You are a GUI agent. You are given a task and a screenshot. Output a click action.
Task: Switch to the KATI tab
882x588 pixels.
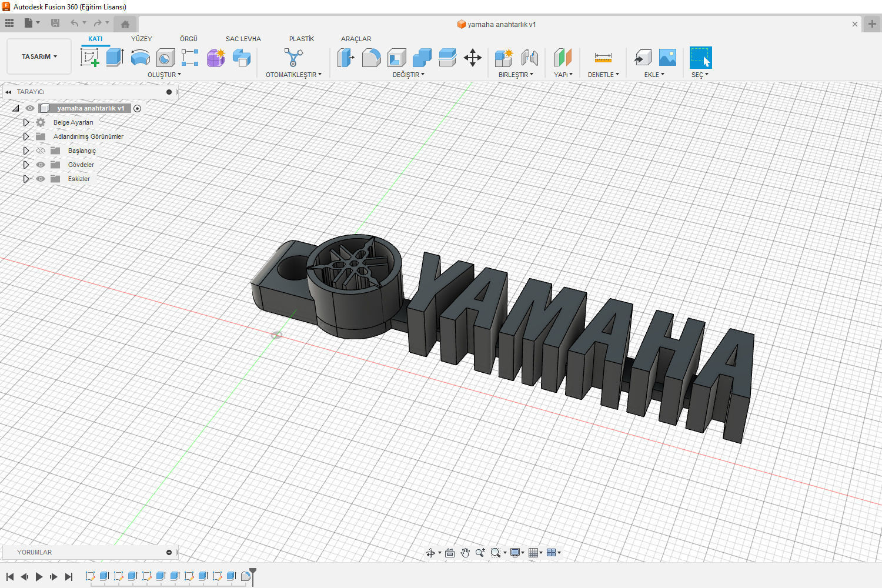click(x=95, y=39)
